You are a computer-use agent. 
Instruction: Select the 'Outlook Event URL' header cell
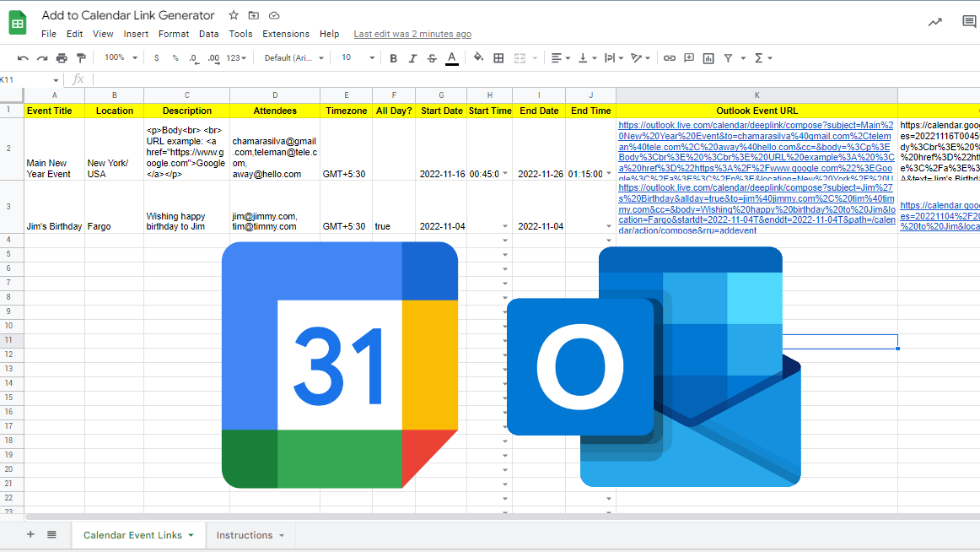(x=757, y=111)
